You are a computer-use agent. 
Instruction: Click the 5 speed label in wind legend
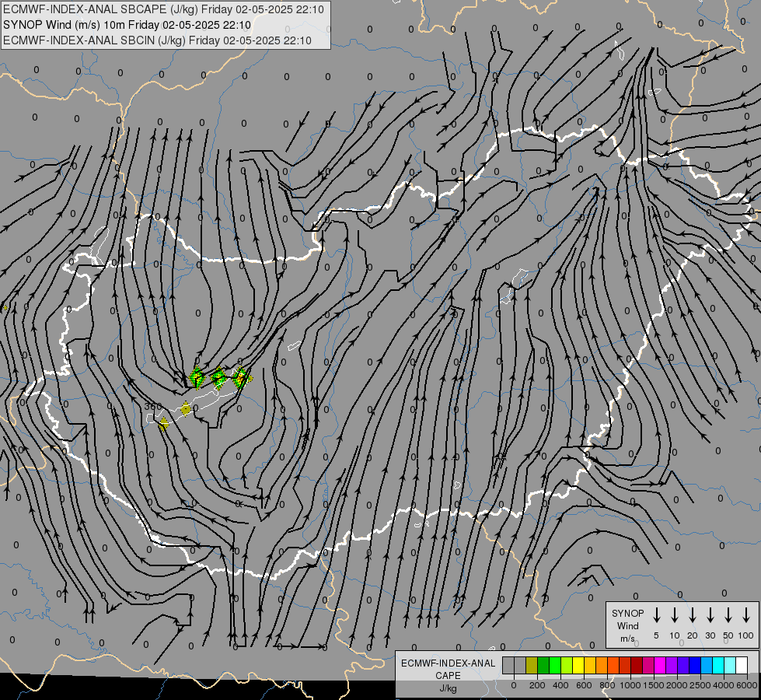pos(656,635)
